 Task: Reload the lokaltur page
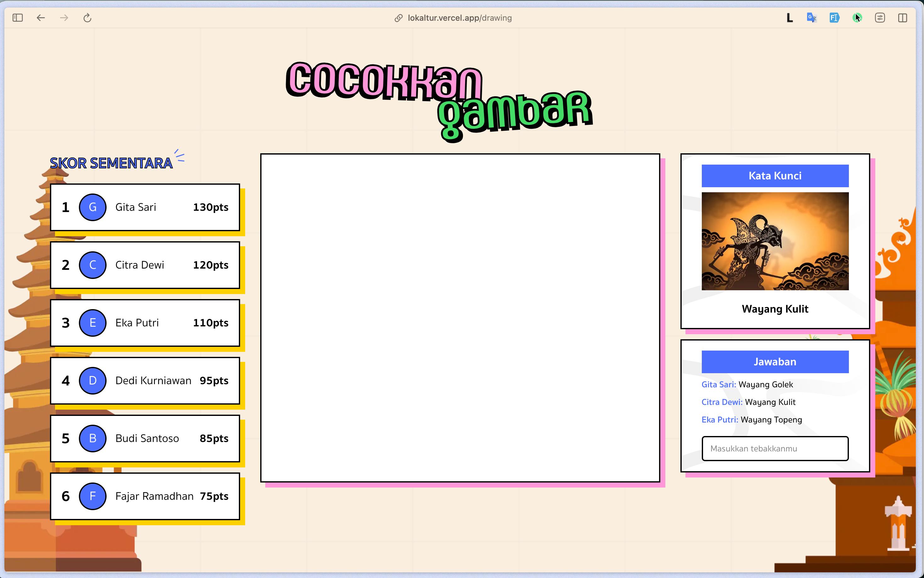tap(88, 18)
